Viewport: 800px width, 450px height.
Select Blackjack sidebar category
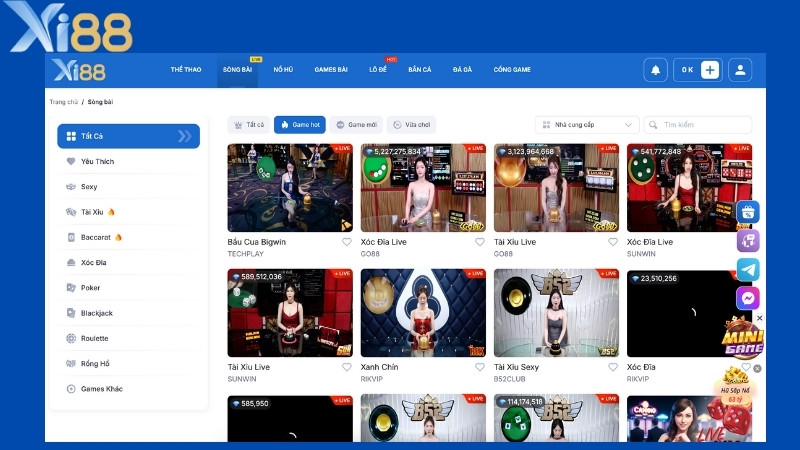[x=129, y=313]
